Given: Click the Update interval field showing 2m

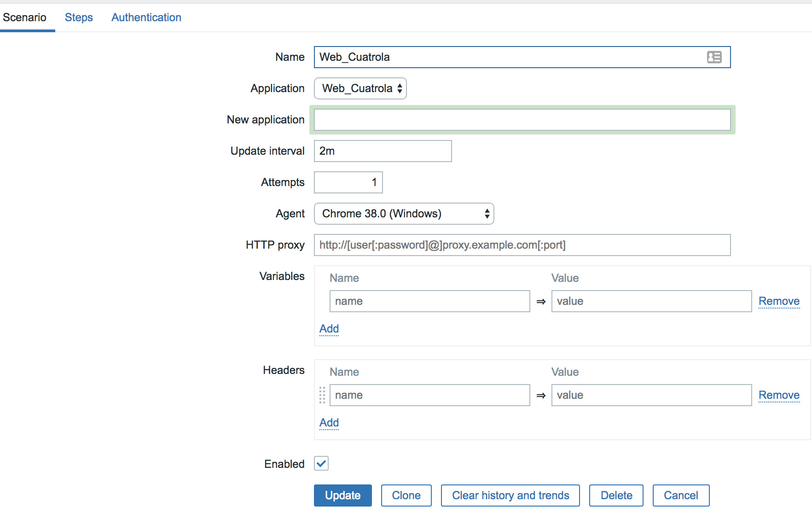Looking at the screenshot, I should (383, 151).
